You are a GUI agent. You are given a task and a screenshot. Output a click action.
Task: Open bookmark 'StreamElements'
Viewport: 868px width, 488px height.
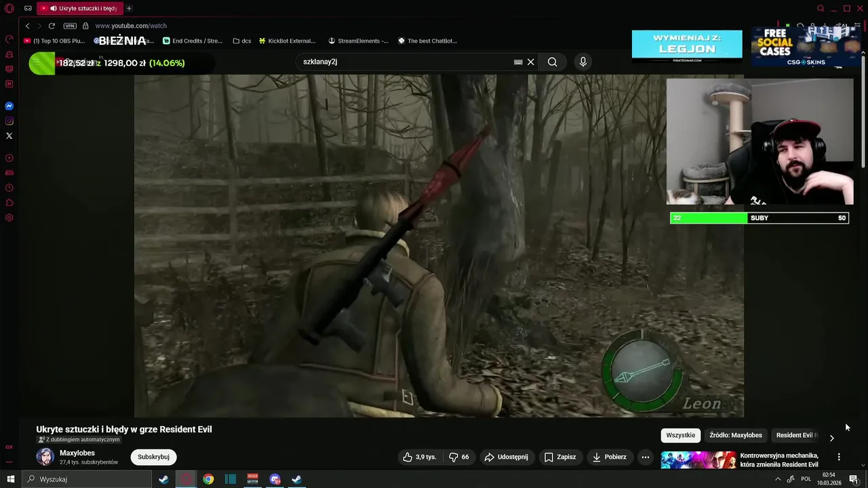click(358, 41)
